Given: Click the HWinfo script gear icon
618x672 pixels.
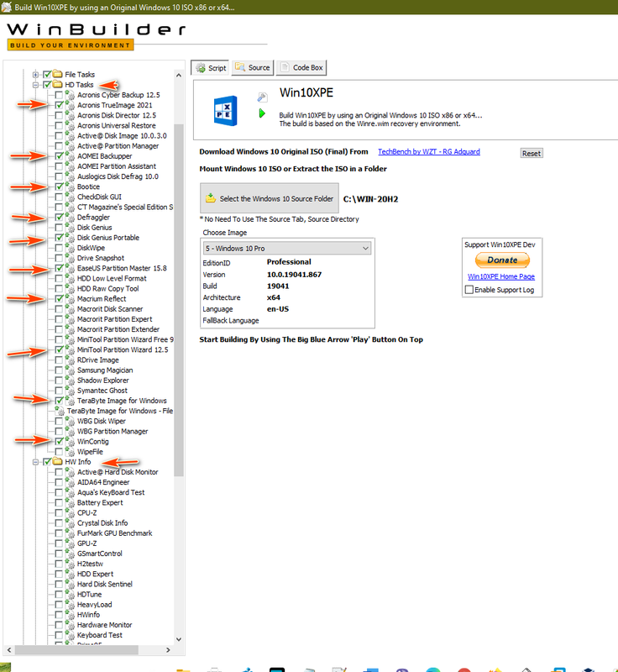Looking at the screenshot, I should click(x=70, y=615).
